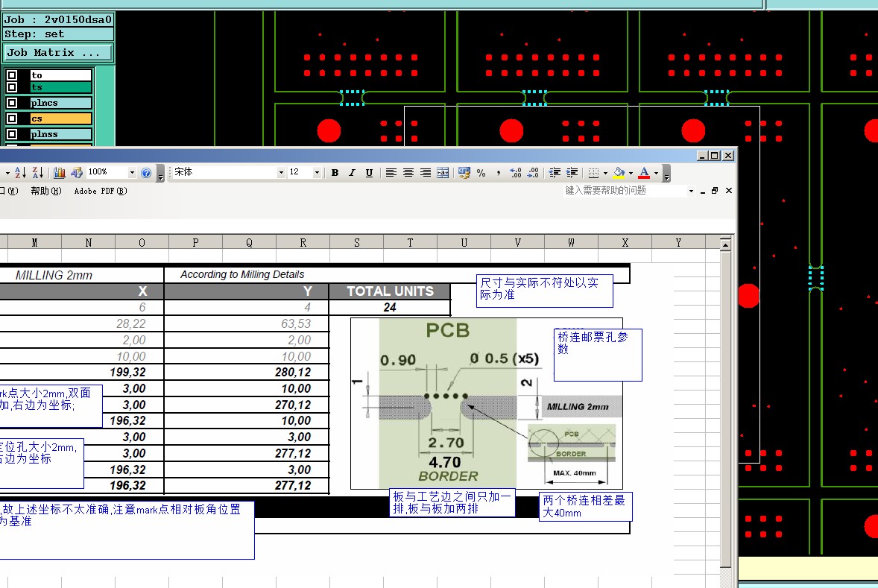The height and width of the screenshot is (588, 878).
Task: Select the orange 'cs' layer name
Action: click(61, 118)
